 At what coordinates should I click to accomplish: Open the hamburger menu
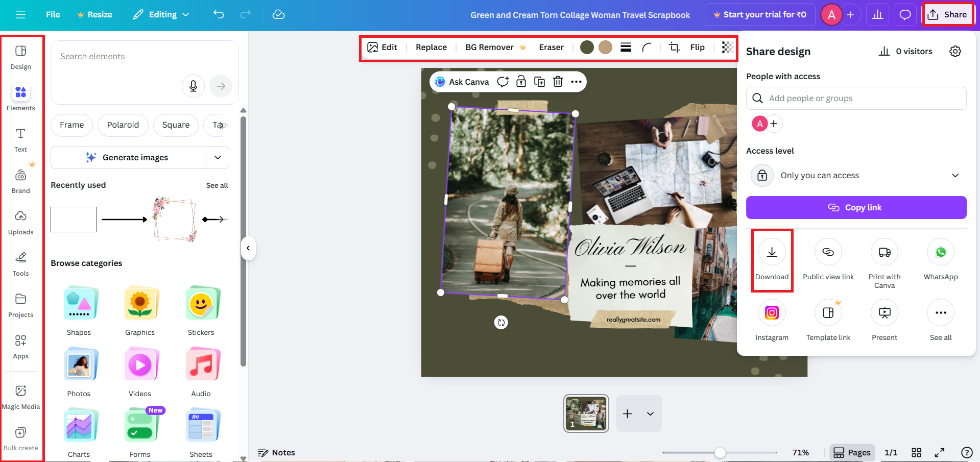pos(20,14)
